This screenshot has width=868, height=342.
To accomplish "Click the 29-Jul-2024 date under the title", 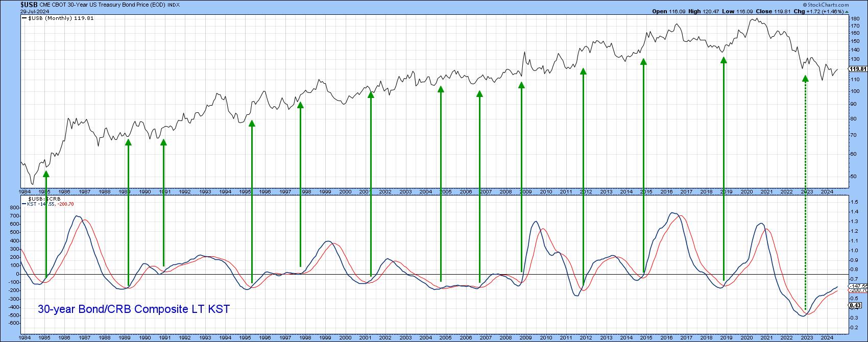I will point(35,12).
